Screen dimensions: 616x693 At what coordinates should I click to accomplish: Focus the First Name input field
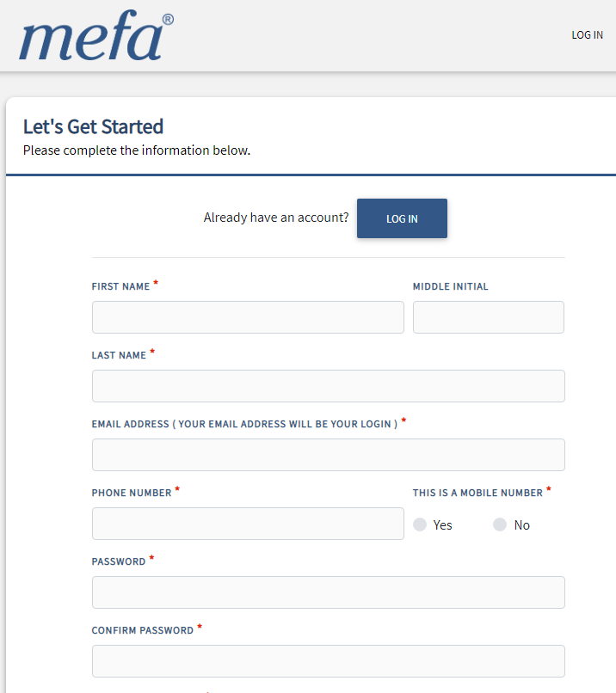pyautogui.click(x=248, y=317)
